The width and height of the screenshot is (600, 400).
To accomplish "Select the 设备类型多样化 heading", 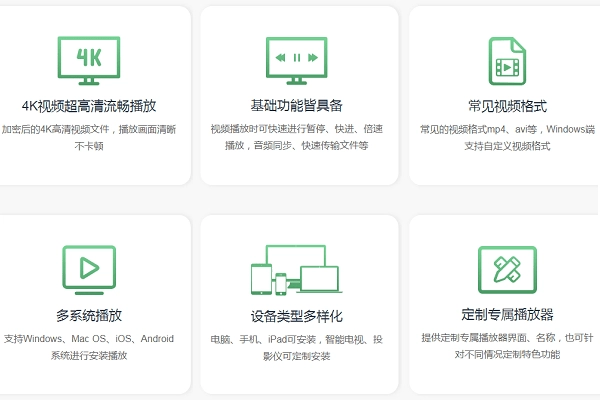I will (297, 315).
